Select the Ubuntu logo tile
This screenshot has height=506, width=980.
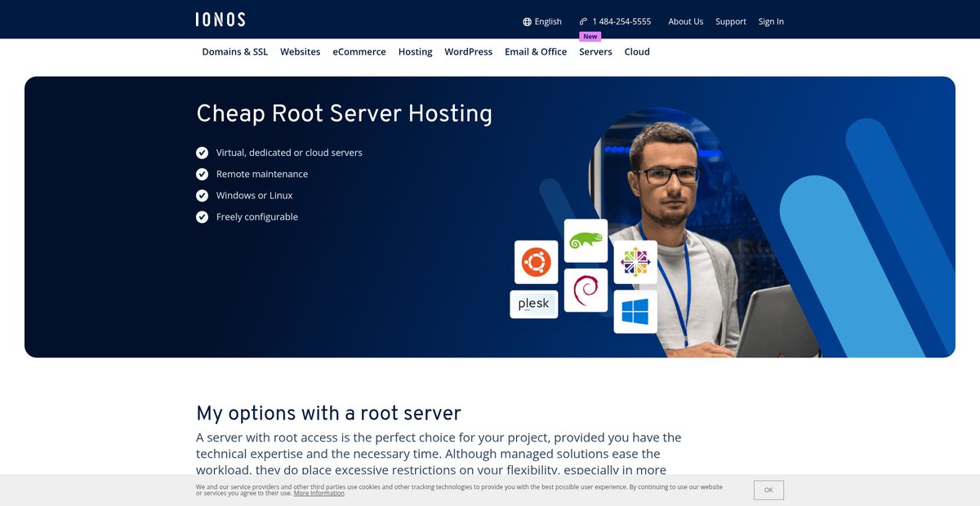[x=537, y=262]
